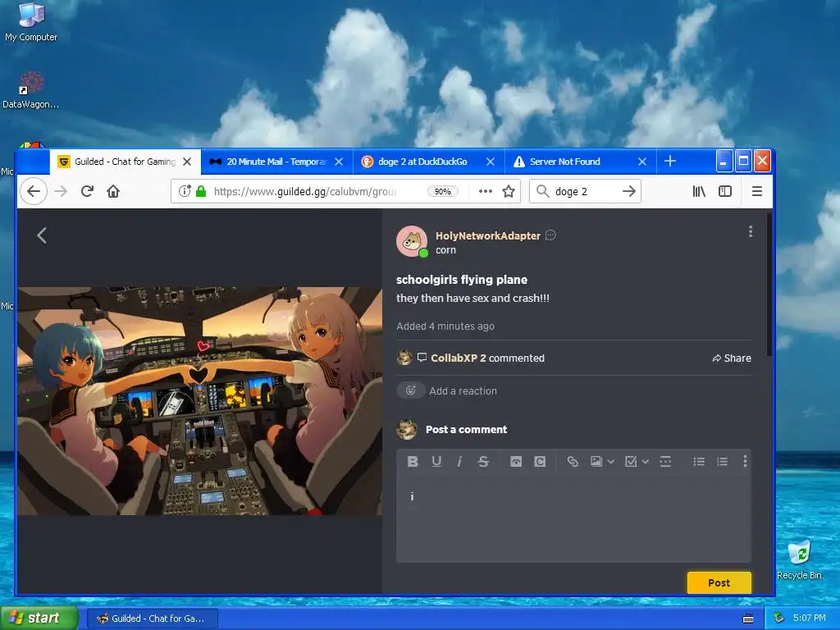Close the Guilded tab

point(187,162)
